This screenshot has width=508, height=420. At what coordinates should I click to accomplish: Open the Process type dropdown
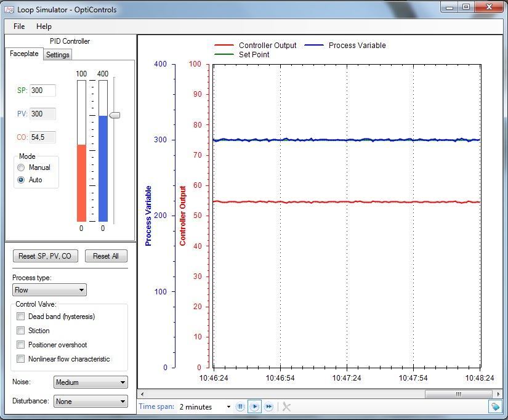49,289
